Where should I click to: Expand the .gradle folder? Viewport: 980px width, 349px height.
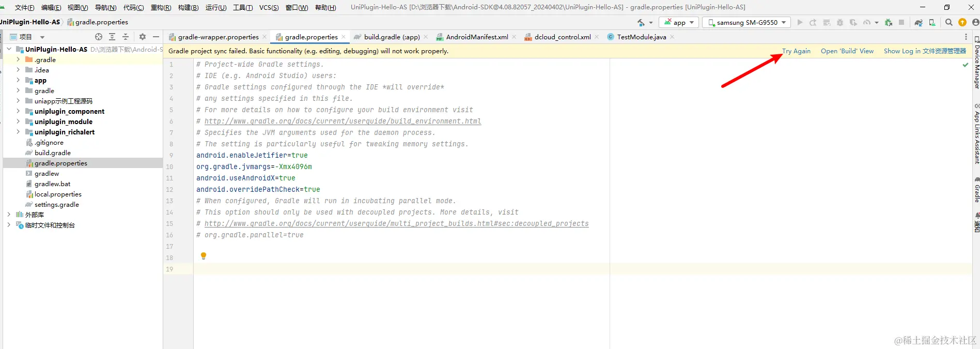point(18,59)
